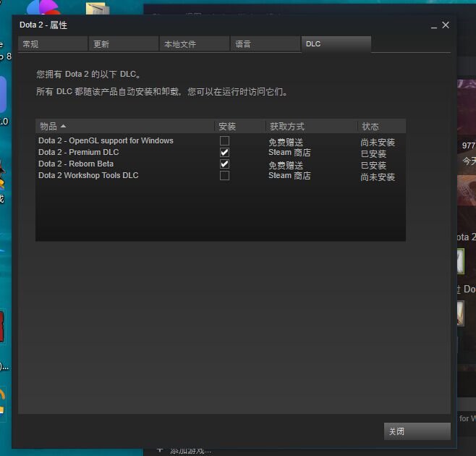Screen dimensions: 476x456
Task: Click 尚未安装 status of Workshop Tools row
Action: coord(378,177)
